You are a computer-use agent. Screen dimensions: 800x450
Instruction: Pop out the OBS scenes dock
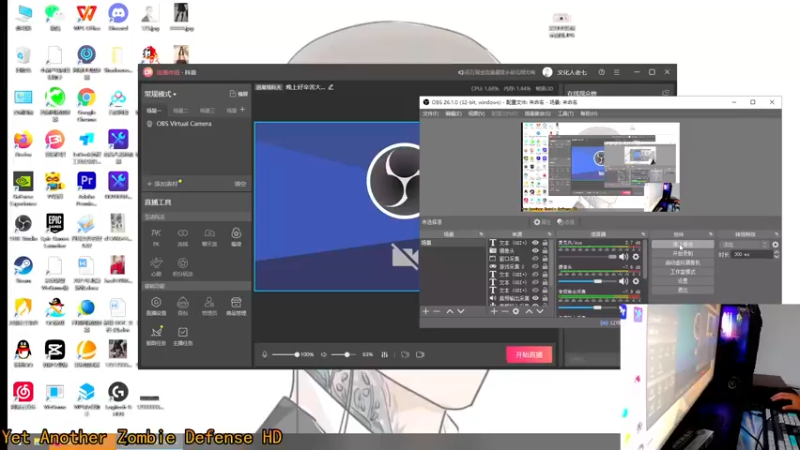(481, 234)
